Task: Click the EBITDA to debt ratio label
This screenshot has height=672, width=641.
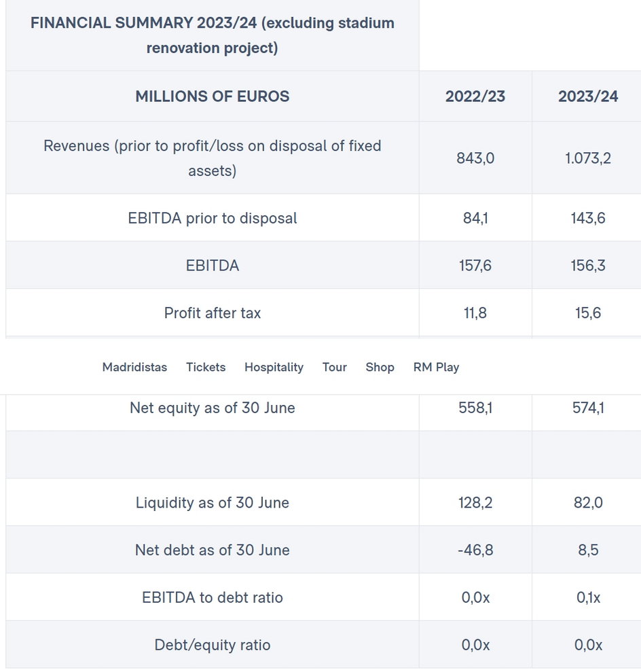Action: 213,597
